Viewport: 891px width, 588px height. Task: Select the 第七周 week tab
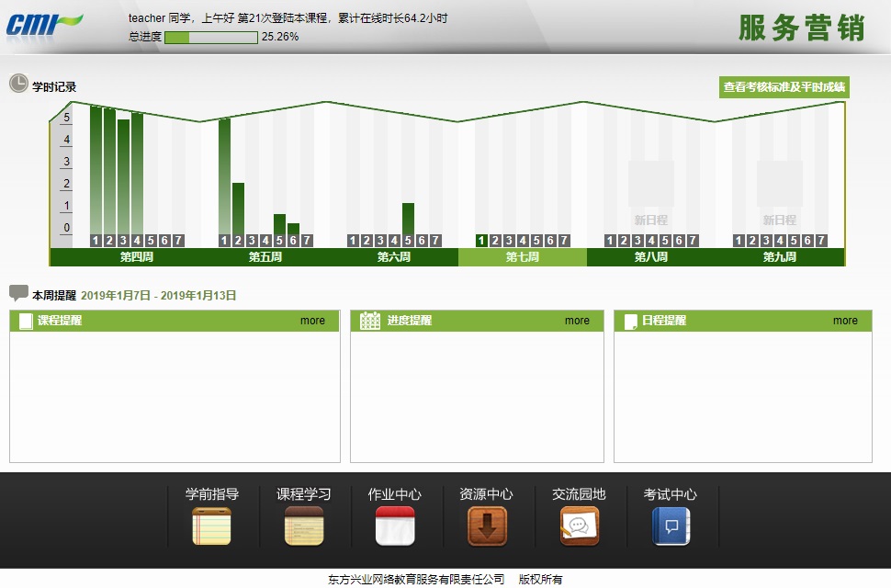point(522,257)
